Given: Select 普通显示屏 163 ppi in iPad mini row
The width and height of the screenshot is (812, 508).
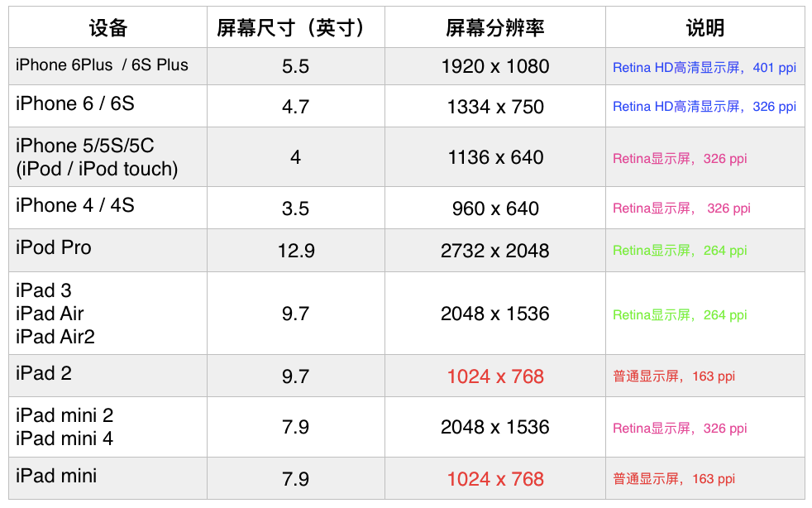Looking at the screenshot, I should 673,479.
